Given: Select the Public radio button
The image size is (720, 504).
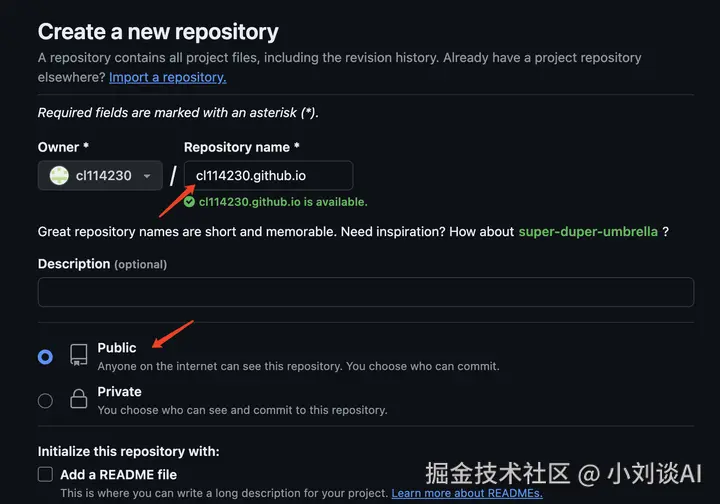Looking at the screenshot, I should 45,357.
